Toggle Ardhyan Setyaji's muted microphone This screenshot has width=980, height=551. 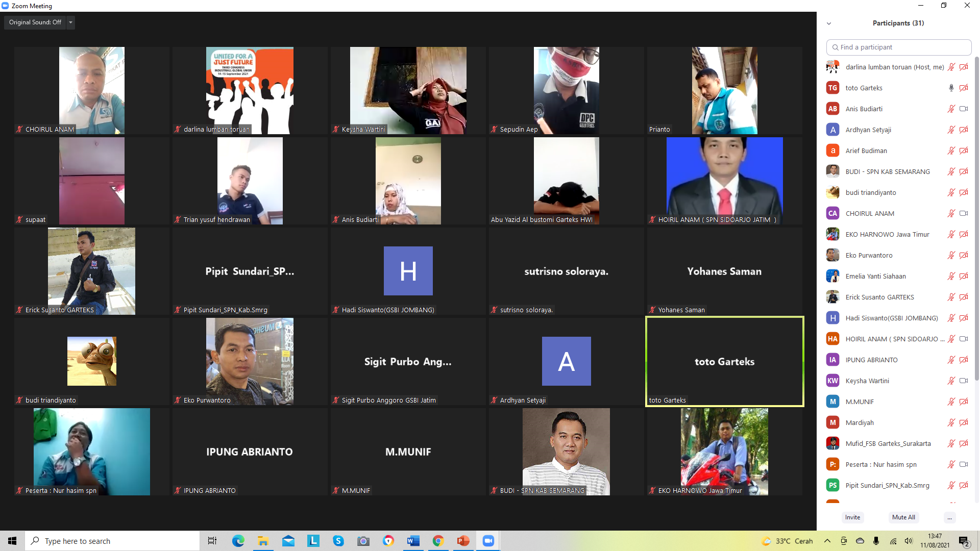pos(951,130)
